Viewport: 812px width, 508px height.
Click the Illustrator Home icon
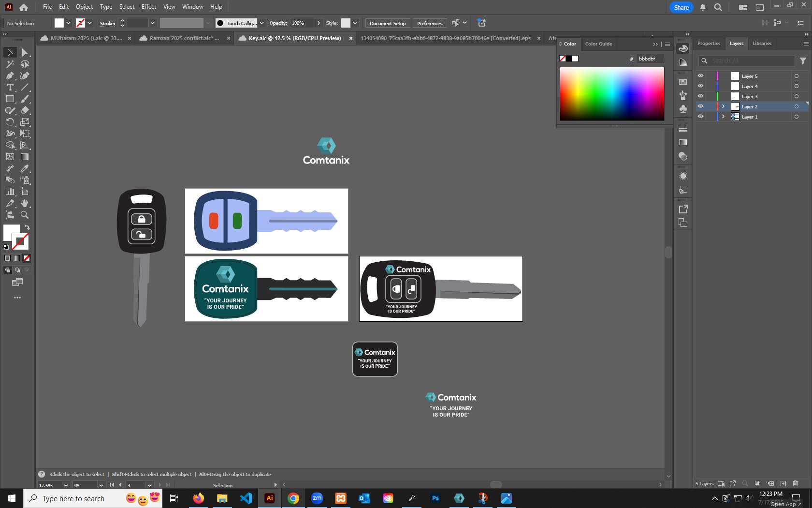pyautogui.click(x=24, y=7)
